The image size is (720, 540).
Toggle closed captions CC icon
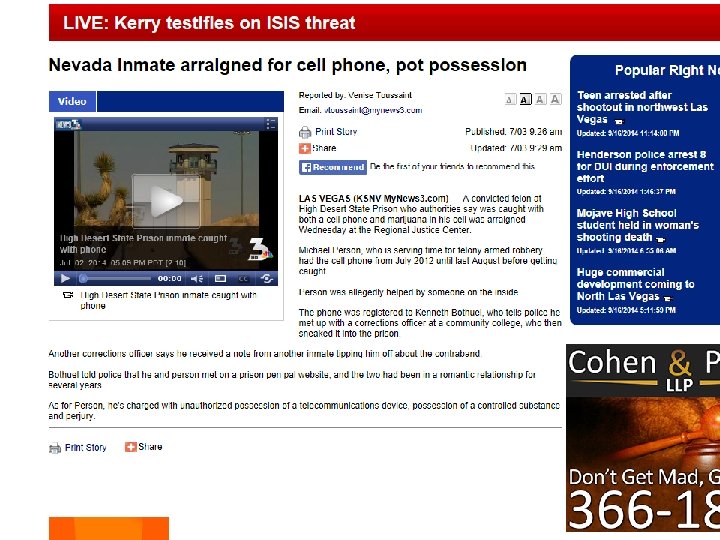(x=243, y=278)
